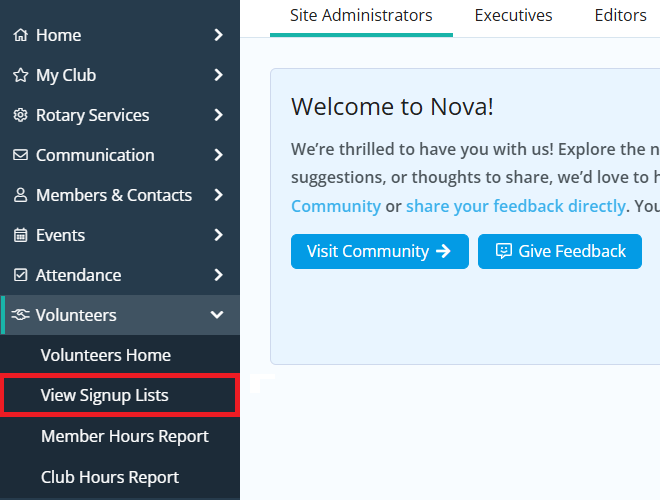Select the Members & Contacts label
Image resolution: width=660 pixels, height=500 pixels.
(x=114, y=195)
